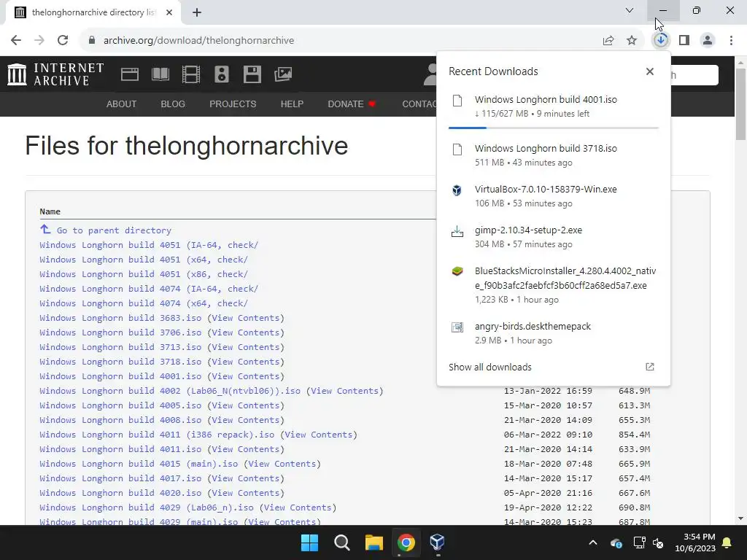This screenshot has width=747, height=560.
Task: Open Windows Longhorn build 4051 (IA-64, check/ folder
Action: [x=149, y=245]
